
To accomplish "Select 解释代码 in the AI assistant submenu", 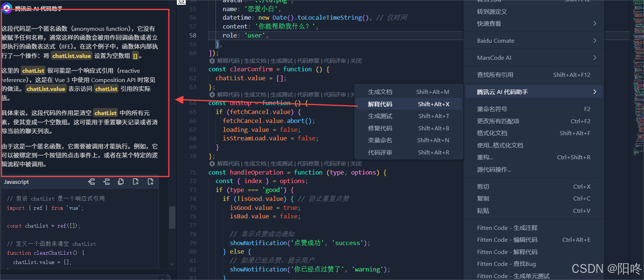I will coord(409,104).
